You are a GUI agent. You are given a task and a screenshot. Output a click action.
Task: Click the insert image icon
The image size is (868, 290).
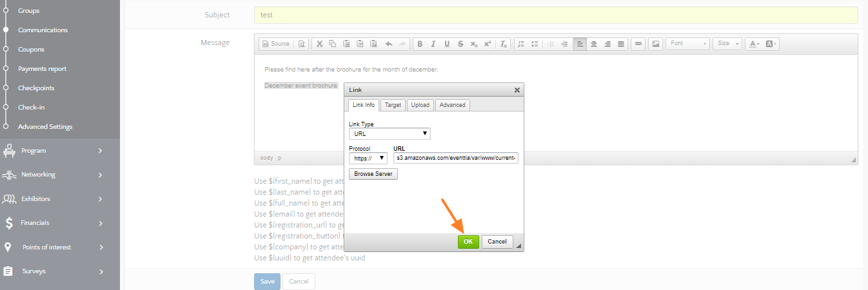coord(656,44)
